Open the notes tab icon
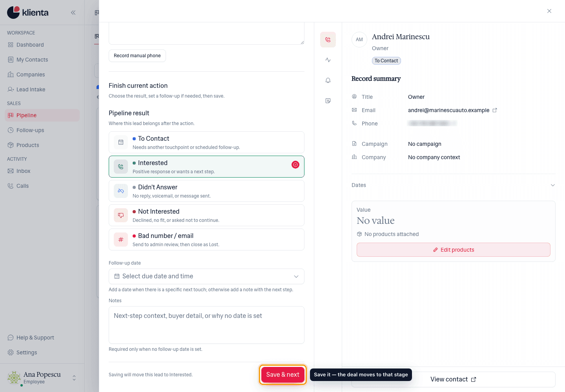Screen dimensions: 565x392 (x=328, y=101)
